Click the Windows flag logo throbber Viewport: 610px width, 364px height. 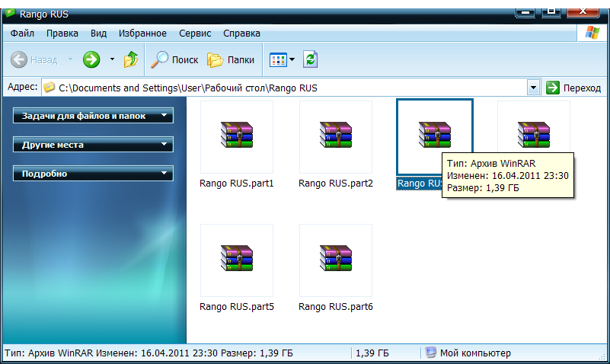[x=592, y=33]
